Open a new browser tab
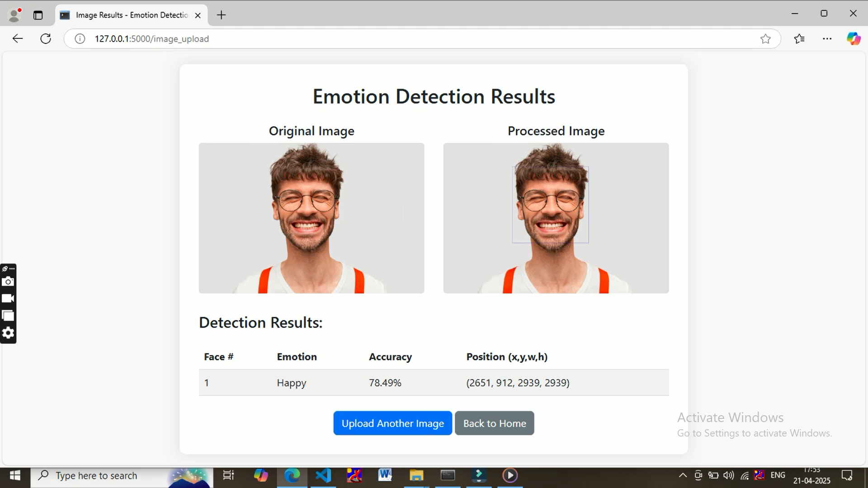 pyautogui.click(x=221, y=15)
